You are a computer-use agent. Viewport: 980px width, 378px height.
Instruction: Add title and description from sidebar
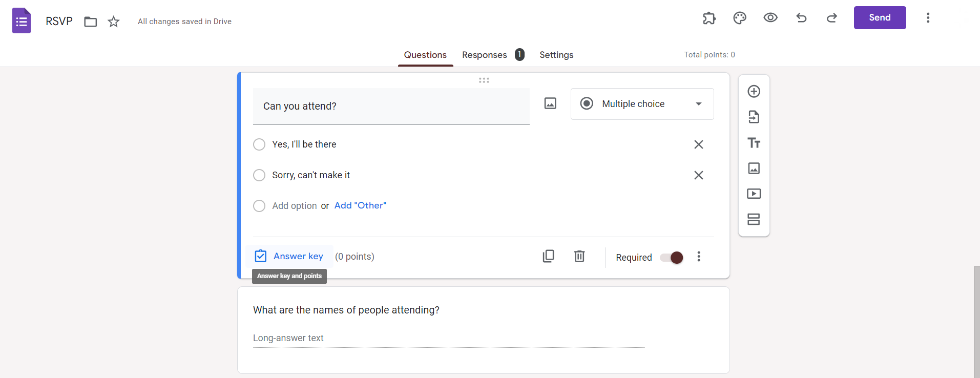coord(754,143)
